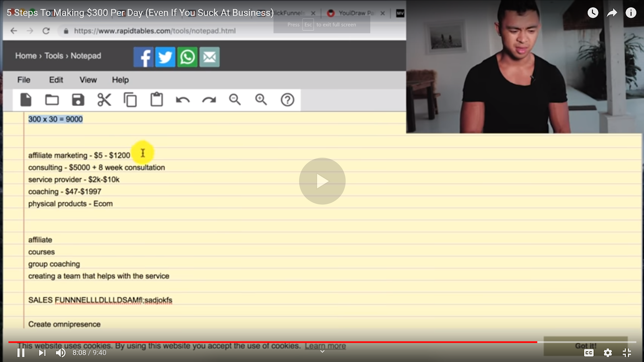
Task: Open video settings gear
Action: pos(608,353)
